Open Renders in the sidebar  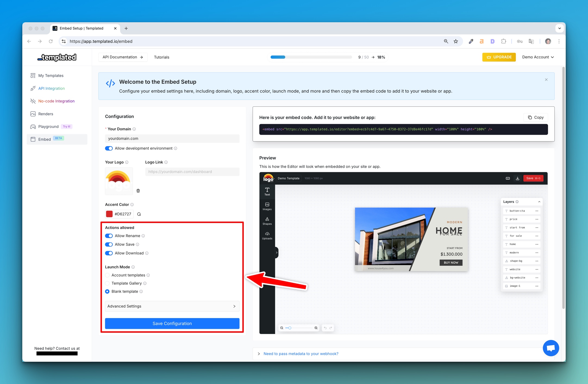[x=46, y=114]
